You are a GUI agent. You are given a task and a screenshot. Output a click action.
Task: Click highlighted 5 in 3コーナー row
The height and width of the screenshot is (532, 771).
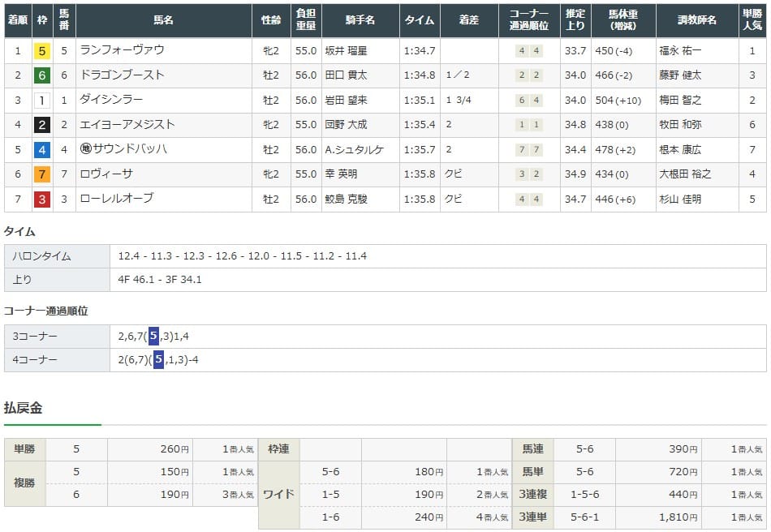click(x=153, y=336)
